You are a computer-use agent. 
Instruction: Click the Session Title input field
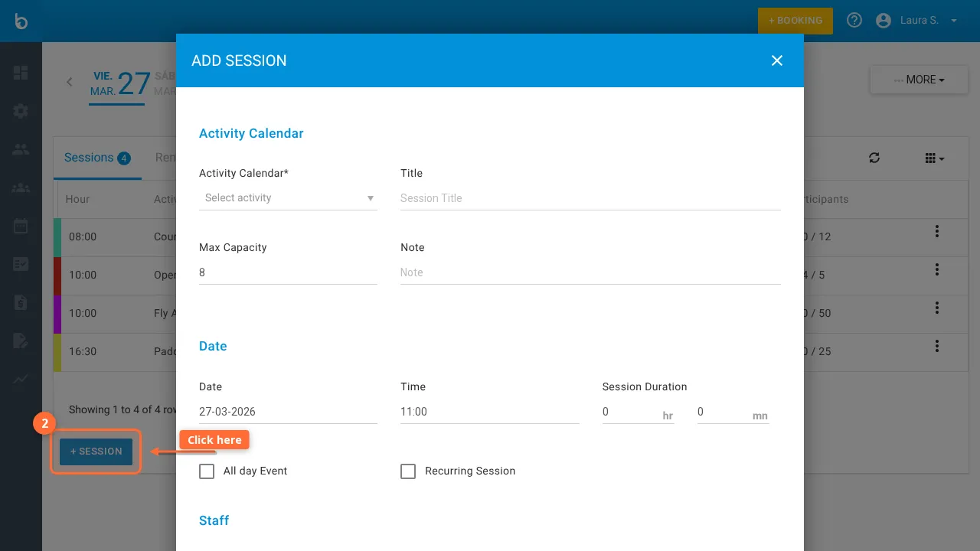590,197
